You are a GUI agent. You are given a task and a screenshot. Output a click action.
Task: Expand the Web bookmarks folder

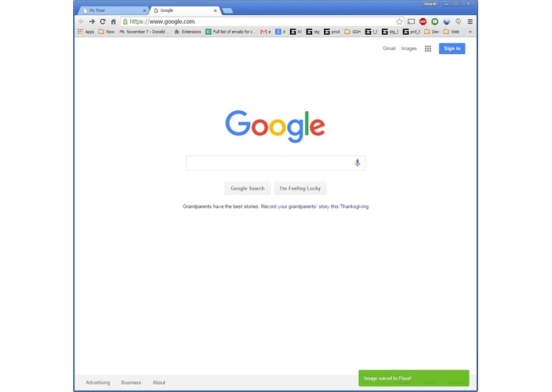tap(451, 32)
